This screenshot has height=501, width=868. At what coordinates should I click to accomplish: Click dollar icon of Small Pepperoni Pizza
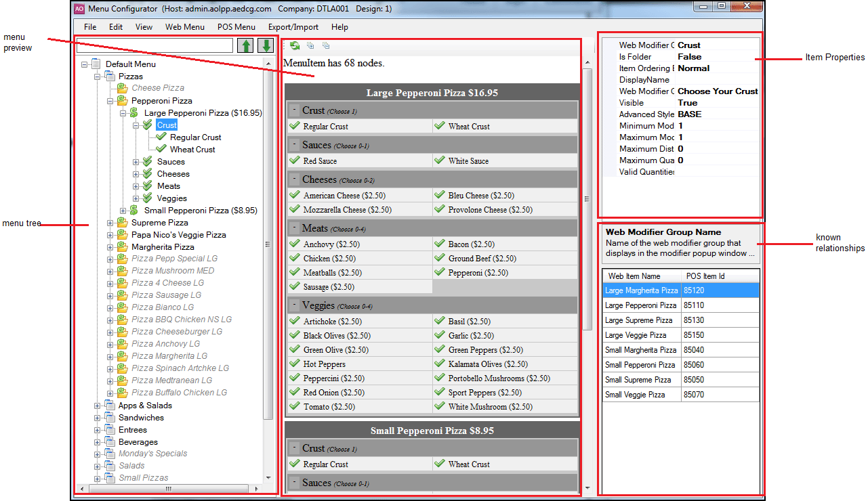[x=133, y=211]
